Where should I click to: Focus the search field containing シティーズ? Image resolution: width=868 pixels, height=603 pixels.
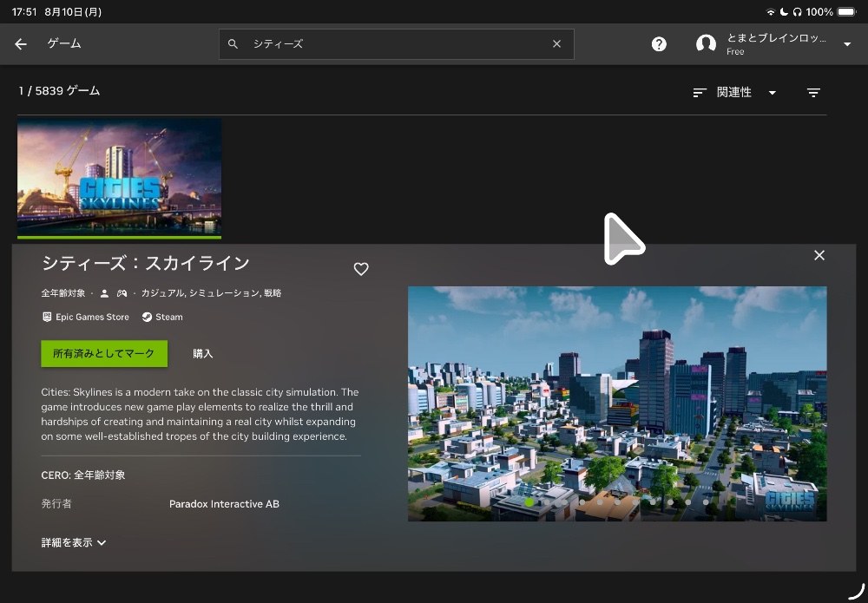click(397, 44)
